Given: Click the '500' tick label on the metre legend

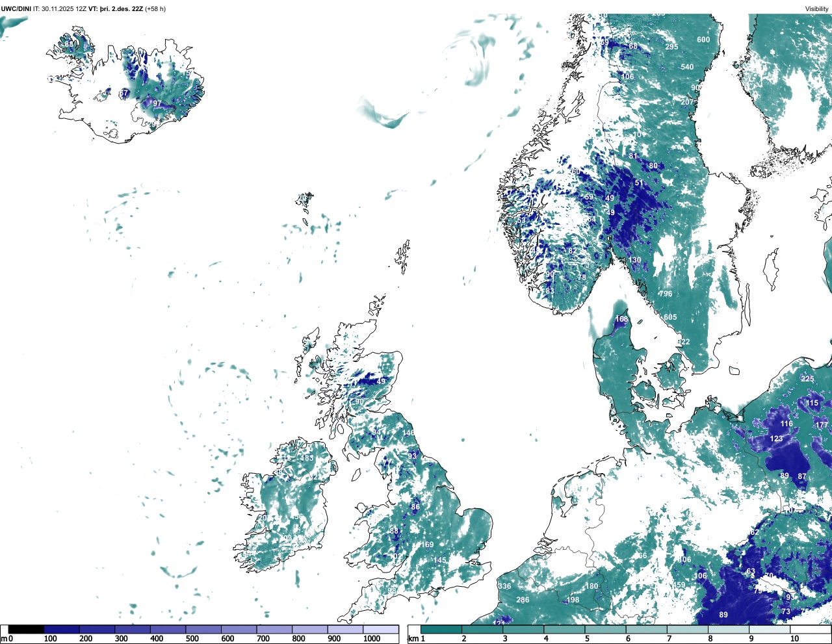Looking at the screenshot, I should click(x=192, y=639).
